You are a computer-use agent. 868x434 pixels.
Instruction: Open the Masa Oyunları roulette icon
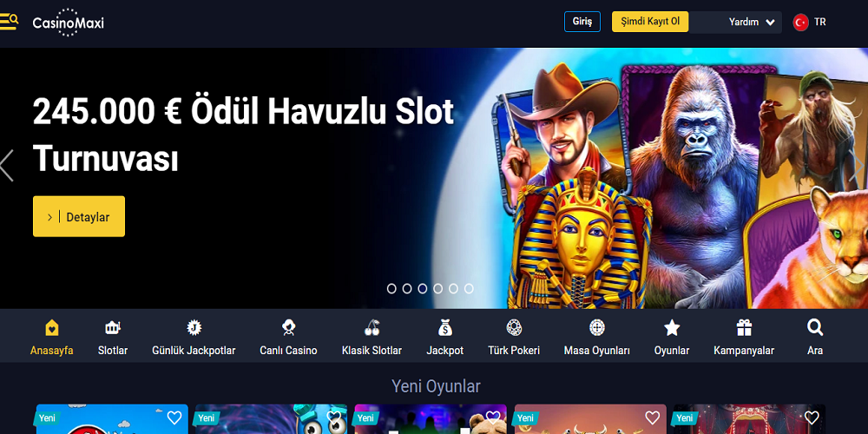click(597, 328)
